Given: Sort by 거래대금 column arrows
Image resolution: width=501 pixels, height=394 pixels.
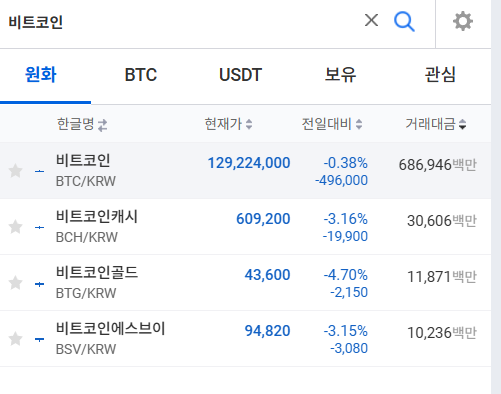Looking at the screenshot, I should (x=462, y=124).
